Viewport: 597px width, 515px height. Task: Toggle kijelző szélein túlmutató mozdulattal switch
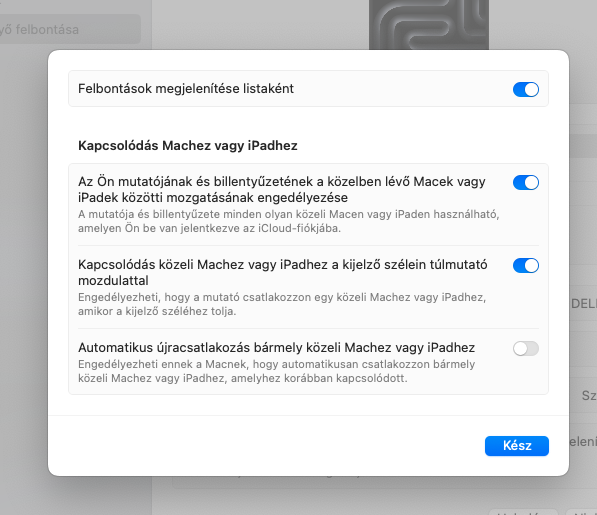525,265
